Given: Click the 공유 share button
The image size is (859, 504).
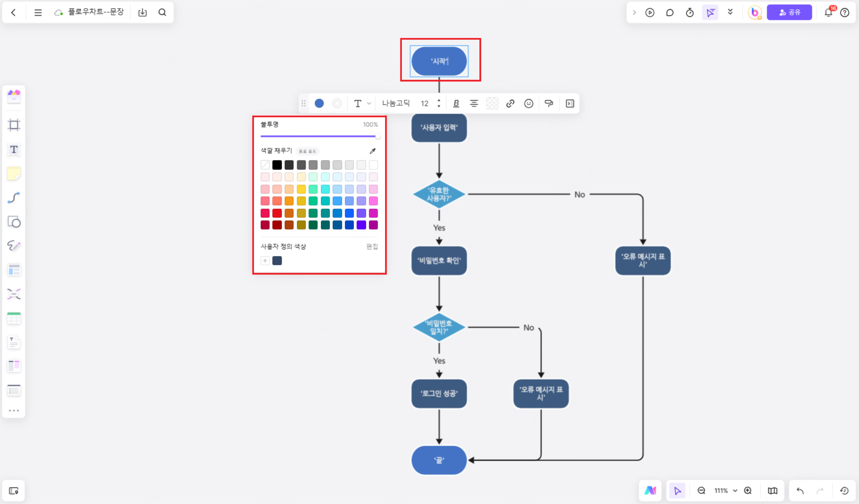Looking at the screenshot, I should (x=789, y=13).
